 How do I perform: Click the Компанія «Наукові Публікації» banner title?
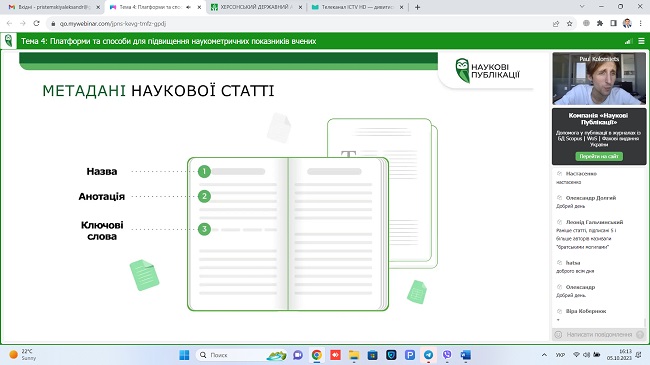point(599,119)
